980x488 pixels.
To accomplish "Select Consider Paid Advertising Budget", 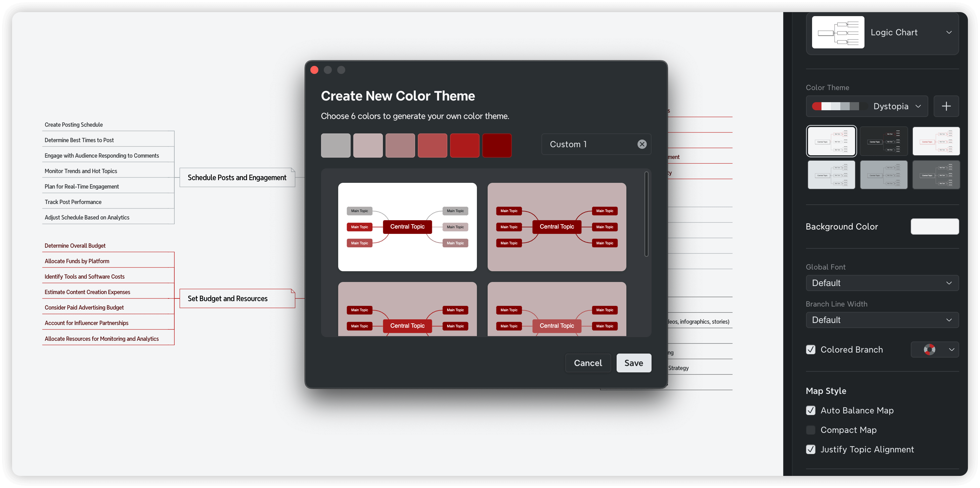I will [x=84, y=308].
